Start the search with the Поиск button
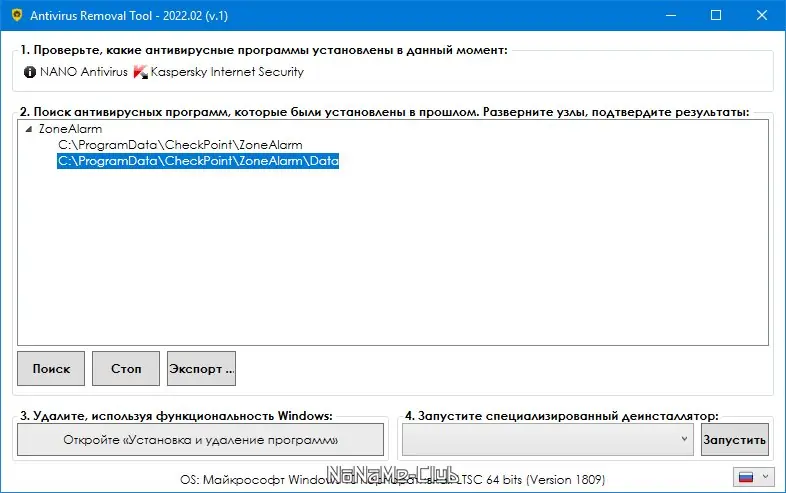This screenshot has height=493, width=786. point(51,369)
